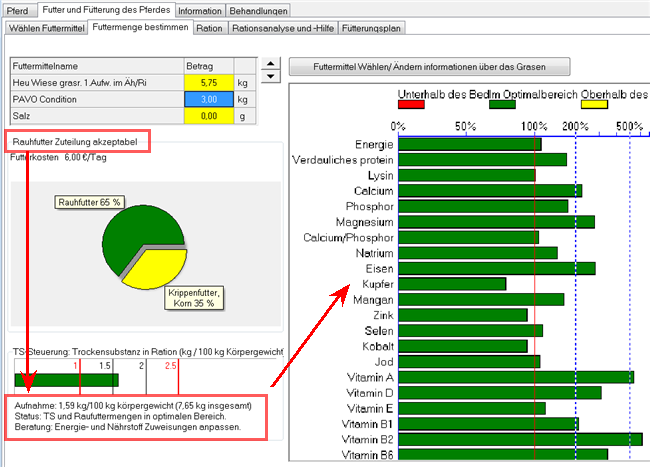Select Futter und Fütterung des Pferdes tab
This screenshot has width=650, height=467.
[x=106, y=10]
